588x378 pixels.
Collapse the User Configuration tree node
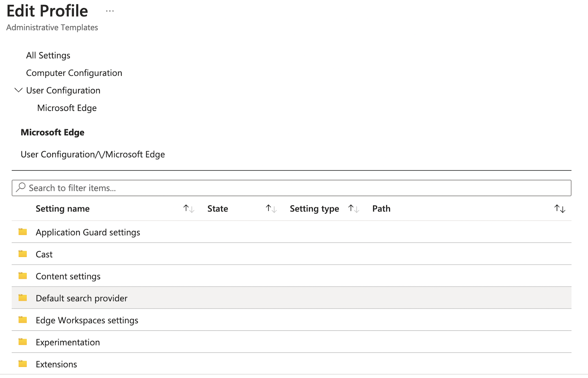18,90
